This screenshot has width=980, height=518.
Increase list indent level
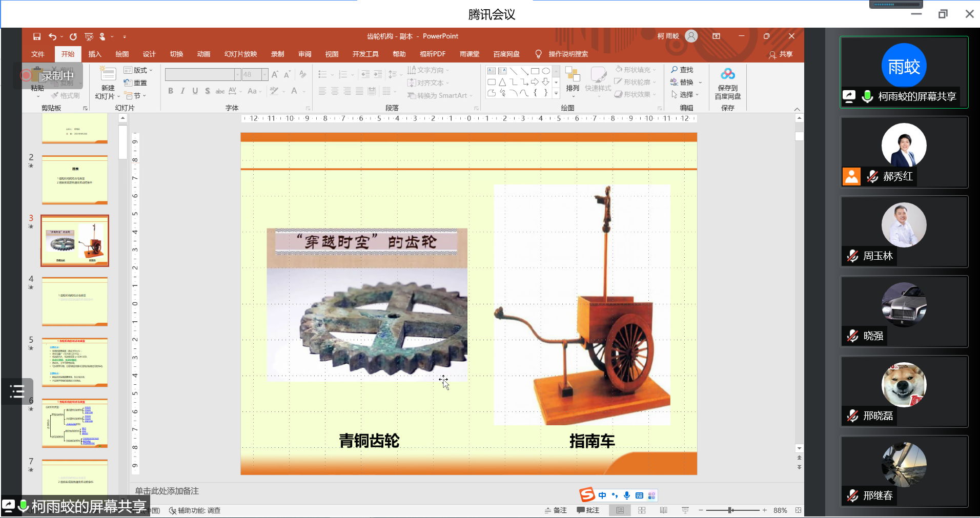pyautogui.click(x=378, y=74)
